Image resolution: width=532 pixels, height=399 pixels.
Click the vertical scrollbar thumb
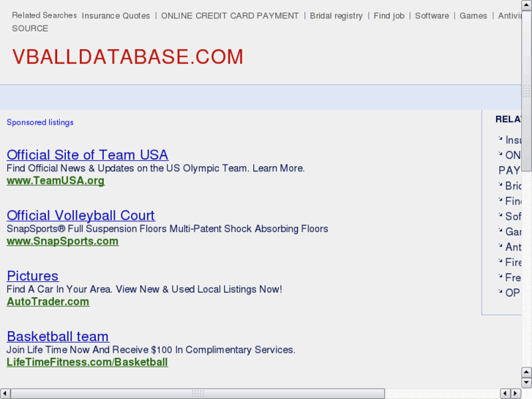(527, 91)
